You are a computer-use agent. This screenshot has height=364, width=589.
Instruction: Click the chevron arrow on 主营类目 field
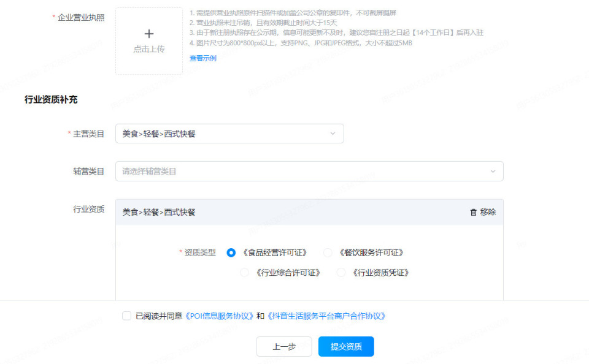pos(333,133)
